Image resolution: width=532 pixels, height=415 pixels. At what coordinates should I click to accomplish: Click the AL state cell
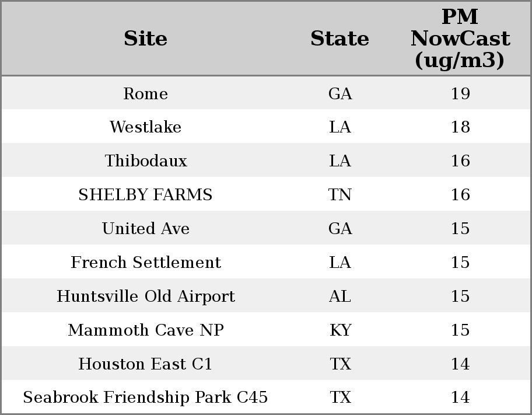coord(339,296)
